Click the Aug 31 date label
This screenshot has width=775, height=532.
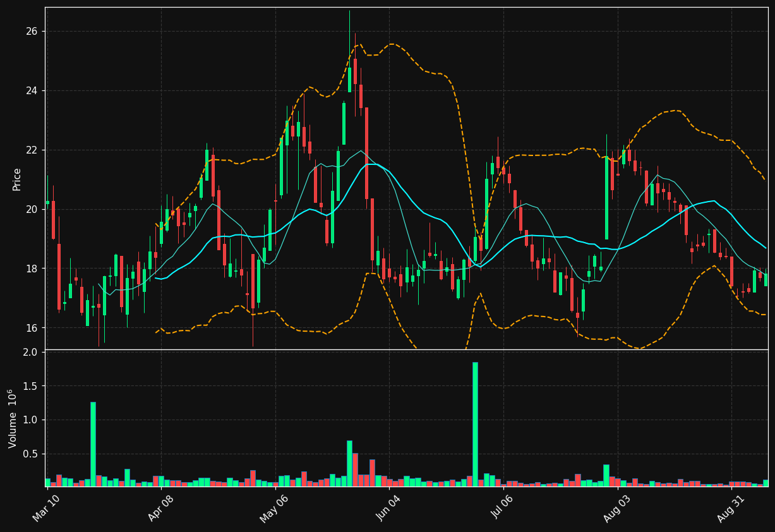[730, 509]
